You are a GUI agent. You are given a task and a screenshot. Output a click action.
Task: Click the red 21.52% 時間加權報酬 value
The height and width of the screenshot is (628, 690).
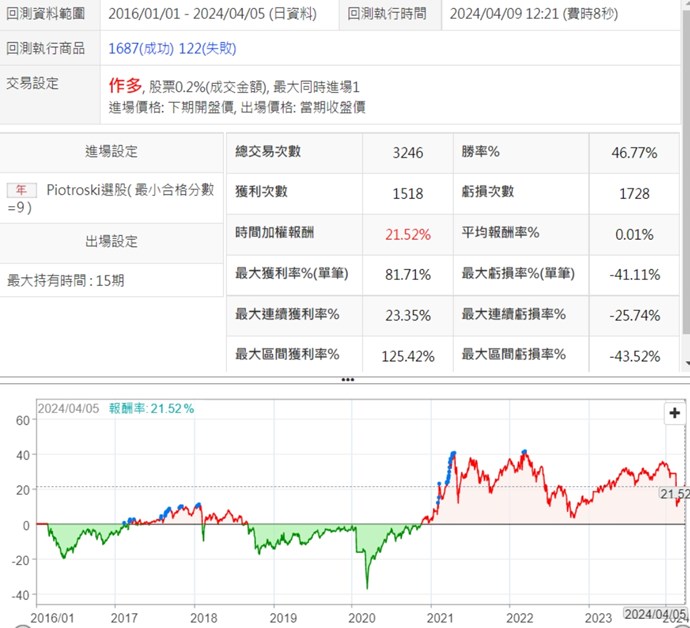[407, 234]
